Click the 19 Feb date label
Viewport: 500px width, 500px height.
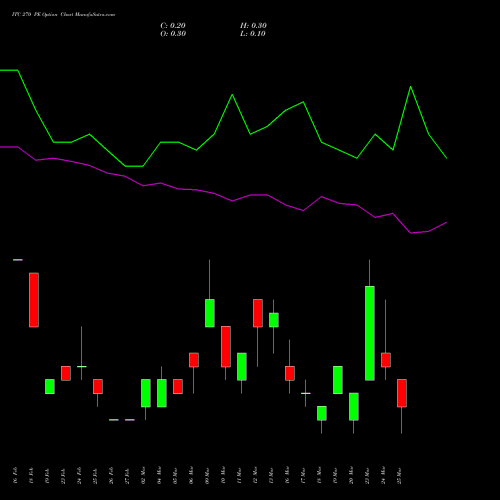pyautogui.click(x=47, y=475)
